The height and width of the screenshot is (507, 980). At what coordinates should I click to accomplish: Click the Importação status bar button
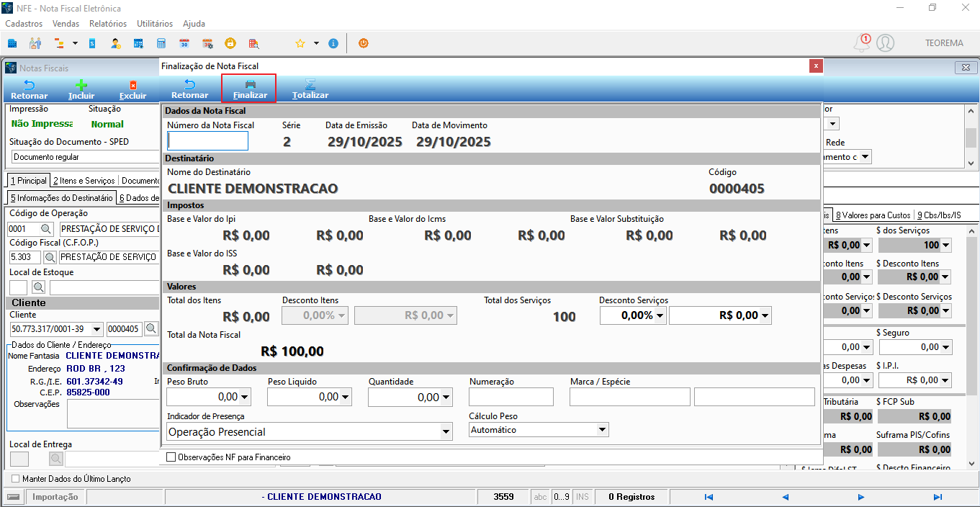coord(55,497)
